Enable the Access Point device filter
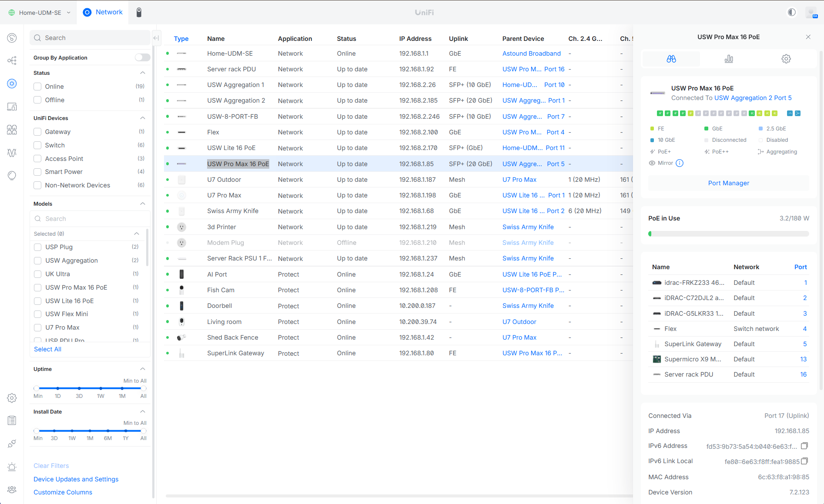This screenshot has width=824, height=504. coord(38,159)
